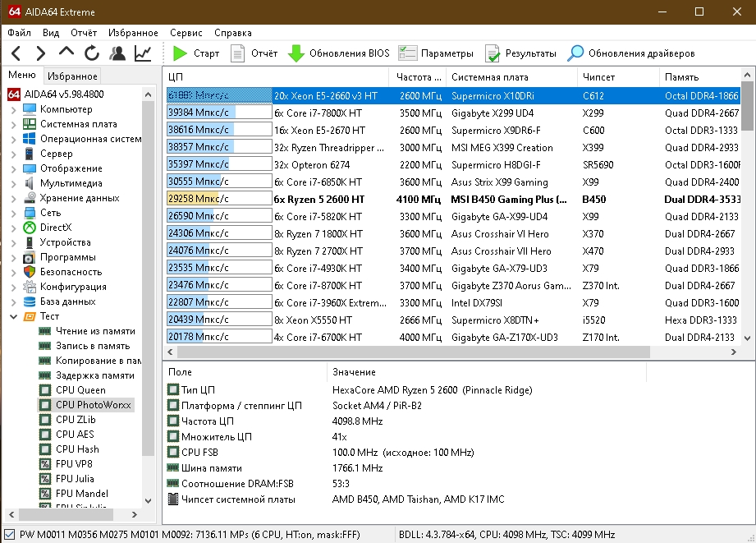Click the driver updates magnifier icon
The width and height of the screenshot is (756, 543).
coord(575,53)
